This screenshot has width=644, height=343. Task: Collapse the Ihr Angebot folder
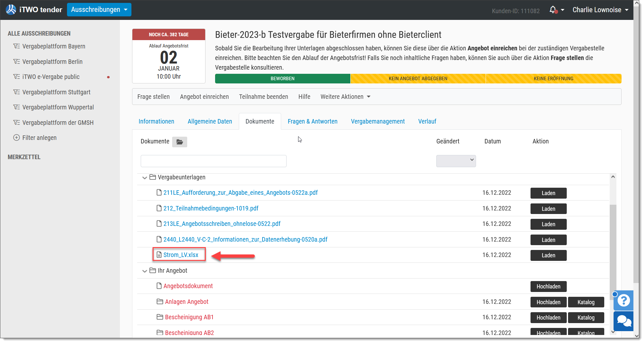click(145, 271)
